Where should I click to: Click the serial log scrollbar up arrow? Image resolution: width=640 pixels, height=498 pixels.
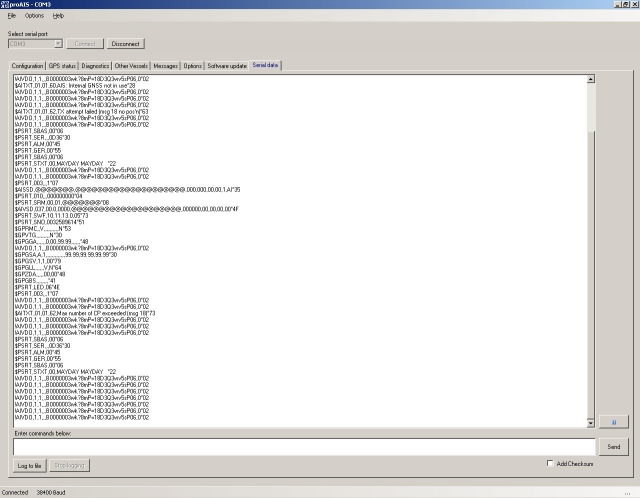click(591, 78)
